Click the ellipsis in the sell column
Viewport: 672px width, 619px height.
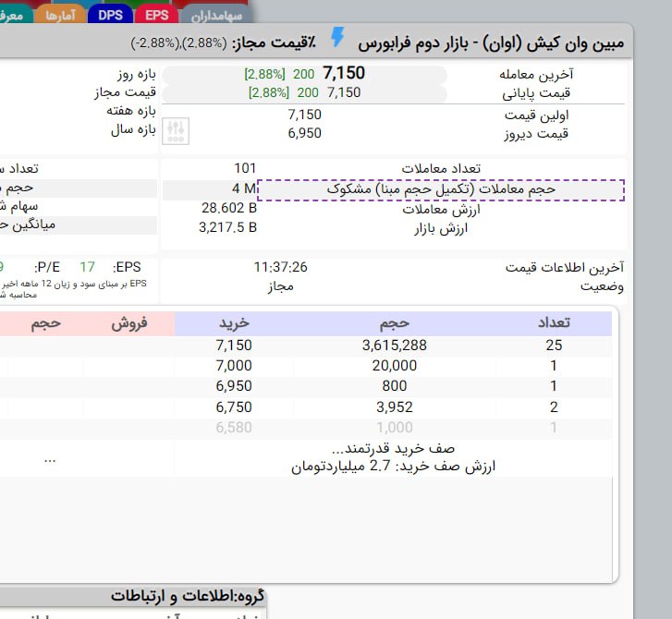pyautogui.click(x=50, y=457)
